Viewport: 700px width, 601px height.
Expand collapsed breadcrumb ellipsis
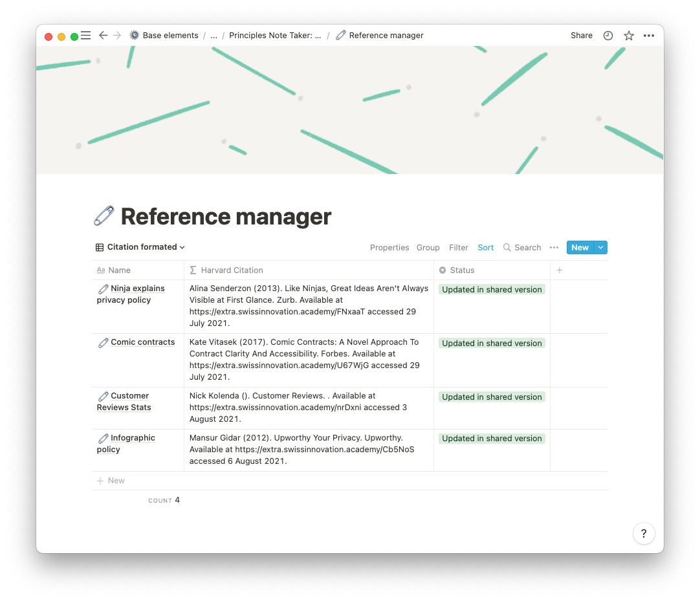pyautogui.click(x=214, y=36)
